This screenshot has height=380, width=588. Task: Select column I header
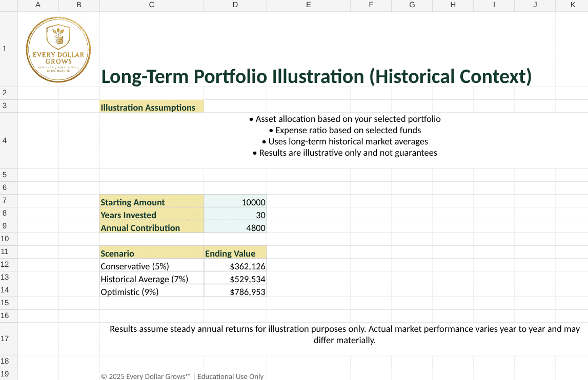[x=494, y=5]
